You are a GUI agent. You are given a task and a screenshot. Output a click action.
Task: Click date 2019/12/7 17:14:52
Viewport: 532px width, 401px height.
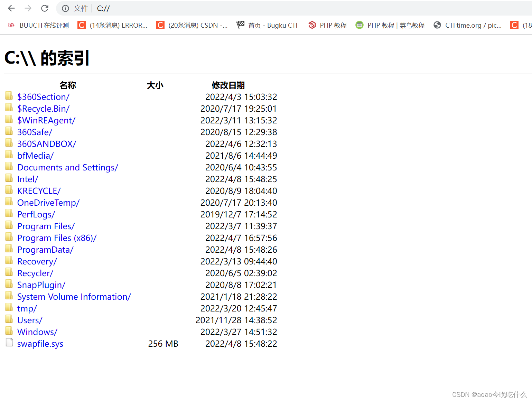pos(239,215)
